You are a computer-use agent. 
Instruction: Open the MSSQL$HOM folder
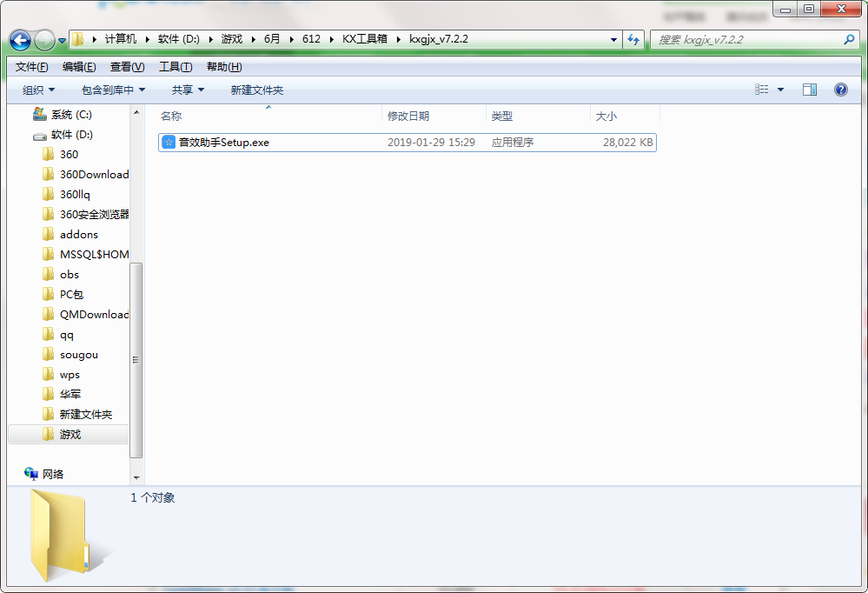[94, 255]
